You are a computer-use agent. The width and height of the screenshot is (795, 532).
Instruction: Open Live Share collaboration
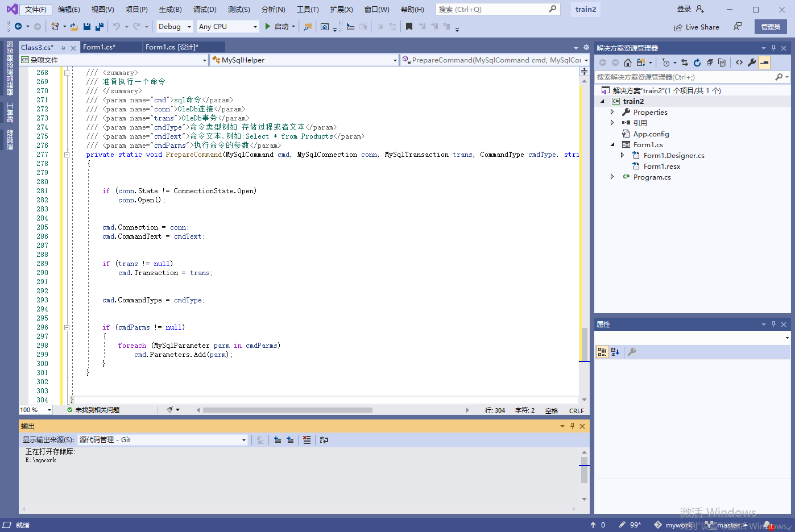point(697,26)
